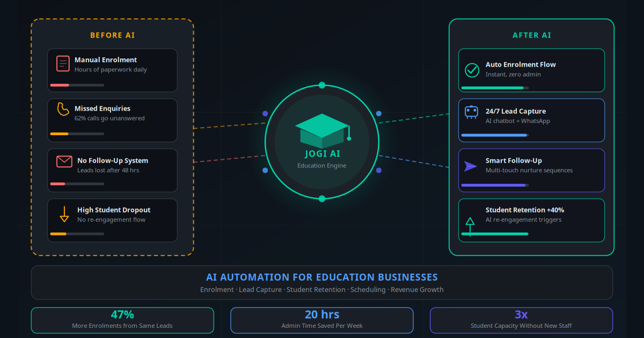Click the '62% calls go unanswered' text
Screen dimensions: 644x338
[x=109, y=118]
